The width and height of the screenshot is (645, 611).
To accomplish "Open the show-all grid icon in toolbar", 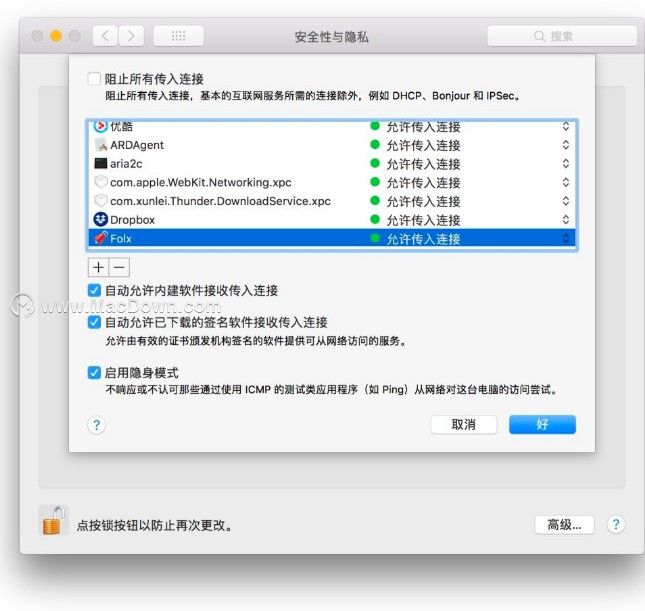I will coord(178,36).
